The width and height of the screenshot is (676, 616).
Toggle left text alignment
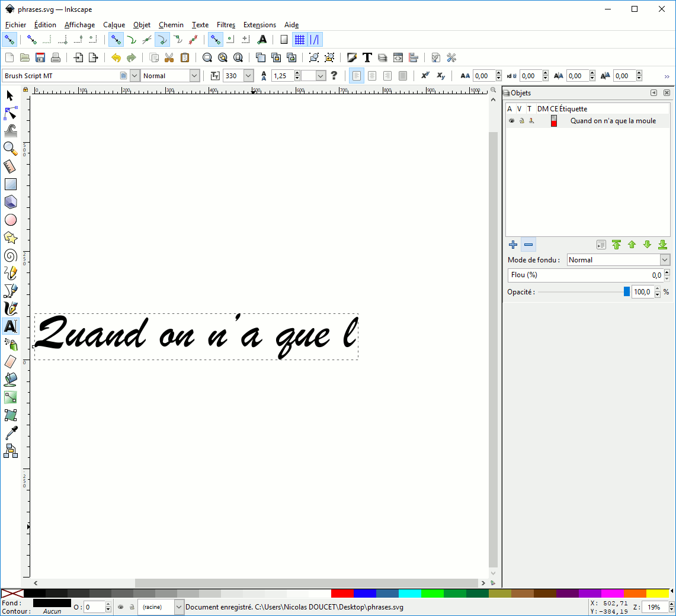[357, 76]
